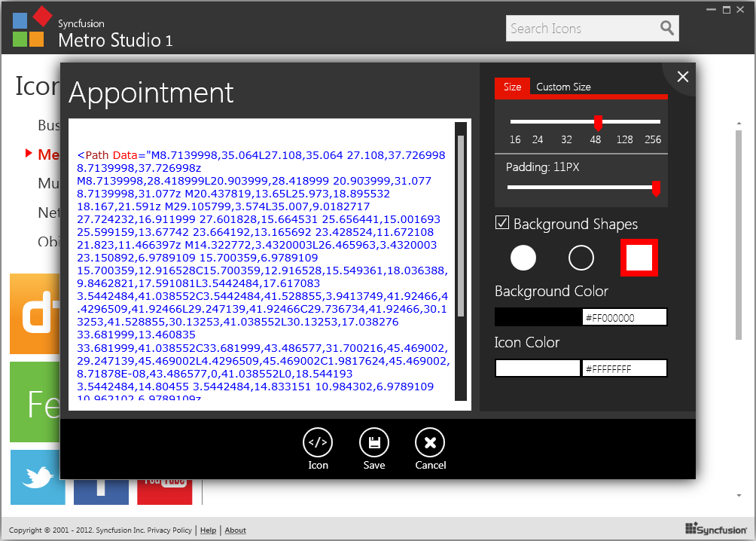The height and width of the screenshot is (541, 756).
Task: Select the square background shape
Action: [x=639, y=258]
